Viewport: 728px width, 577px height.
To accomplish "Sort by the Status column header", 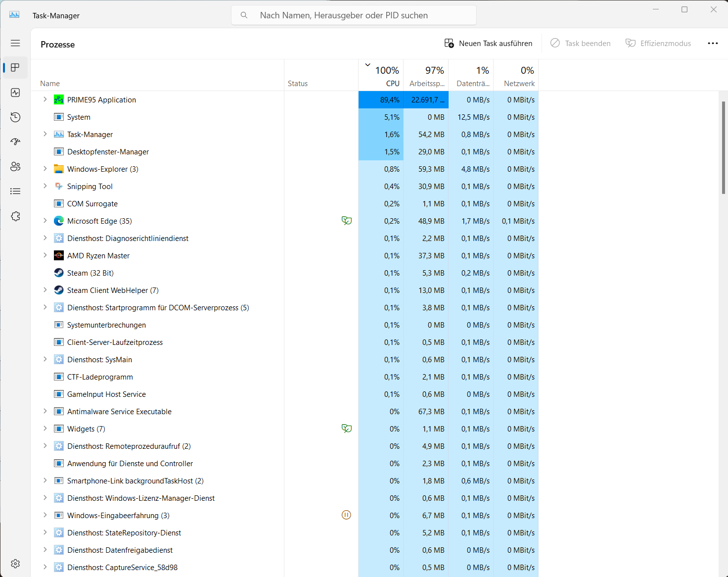I will pos(321,75).
